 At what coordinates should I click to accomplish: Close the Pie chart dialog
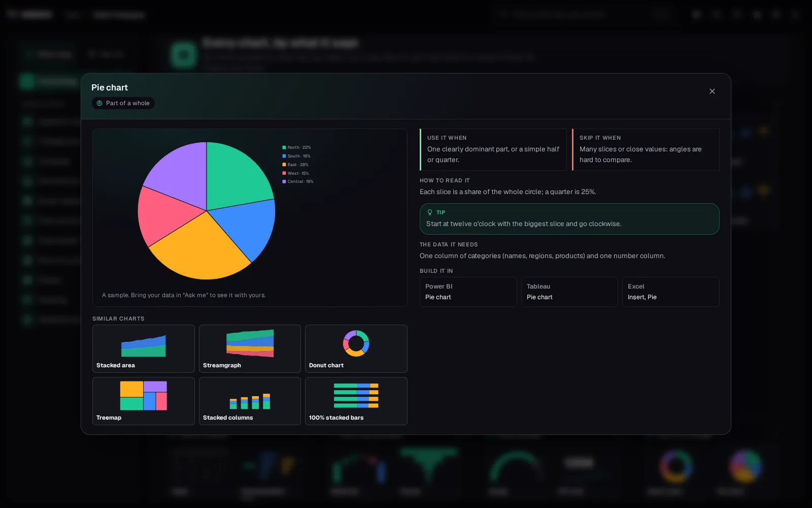pyautogui.click(x=712, y=91)
